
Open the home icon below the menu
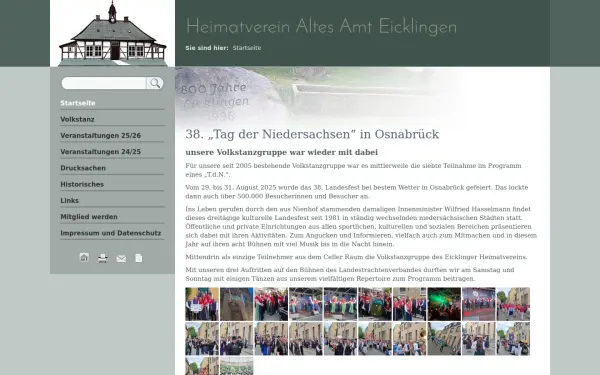click(x=84, y=258)
